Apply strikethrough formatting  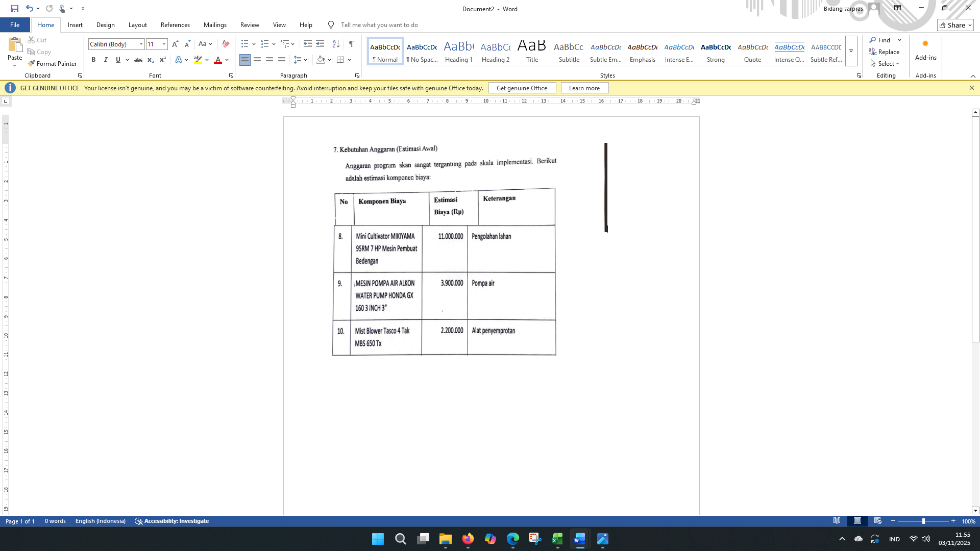click(138, 60)
